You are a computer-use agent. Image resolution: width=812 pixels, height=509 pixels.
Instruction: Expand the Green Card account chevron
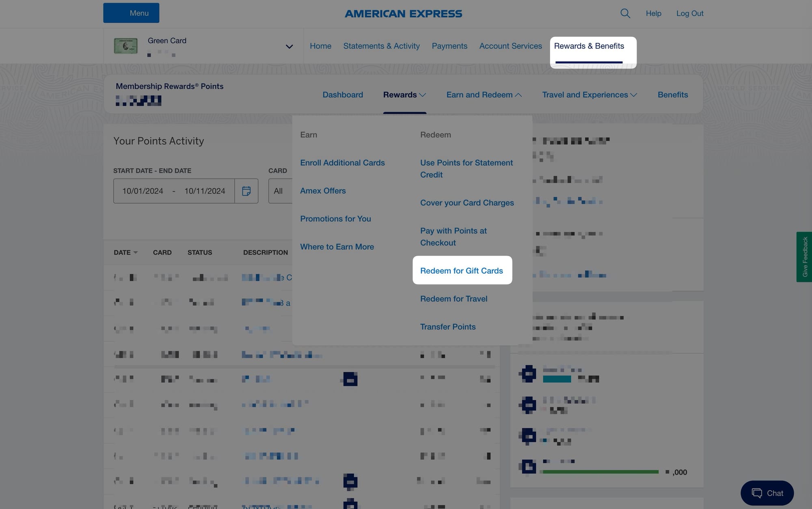click(289, 46)
